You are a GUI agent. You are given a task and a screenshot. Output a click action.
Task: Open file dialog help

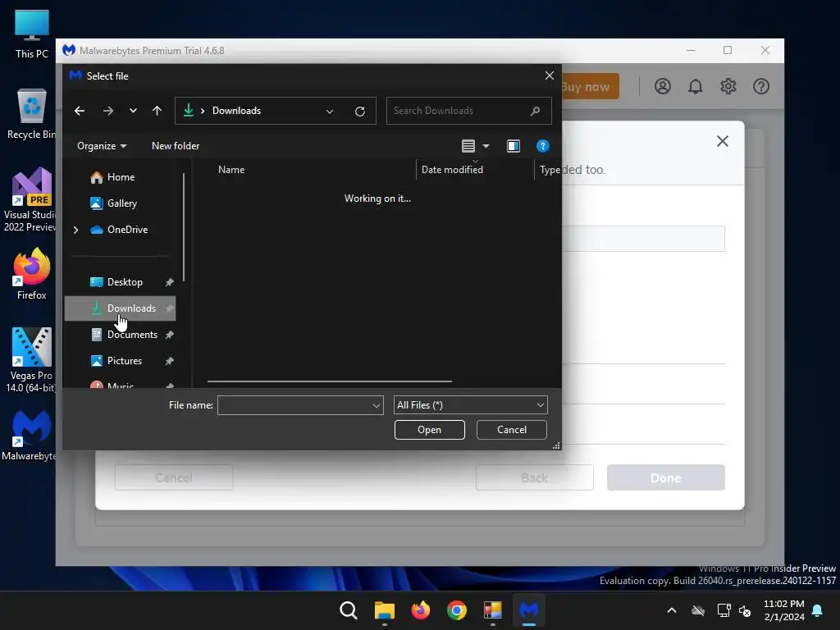pyautogui.click(x=543, y=146)
